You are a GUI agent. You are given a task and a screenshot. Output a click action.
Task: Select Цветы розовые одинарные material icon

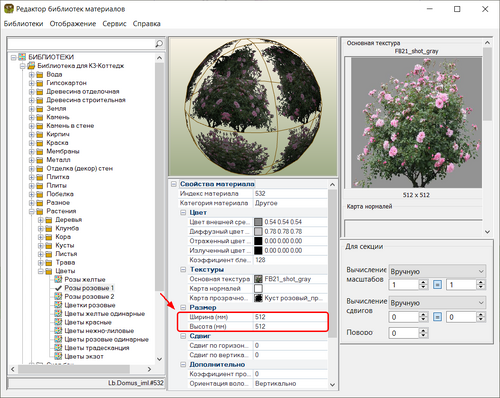pyautogui.click(x=58, y=339)
